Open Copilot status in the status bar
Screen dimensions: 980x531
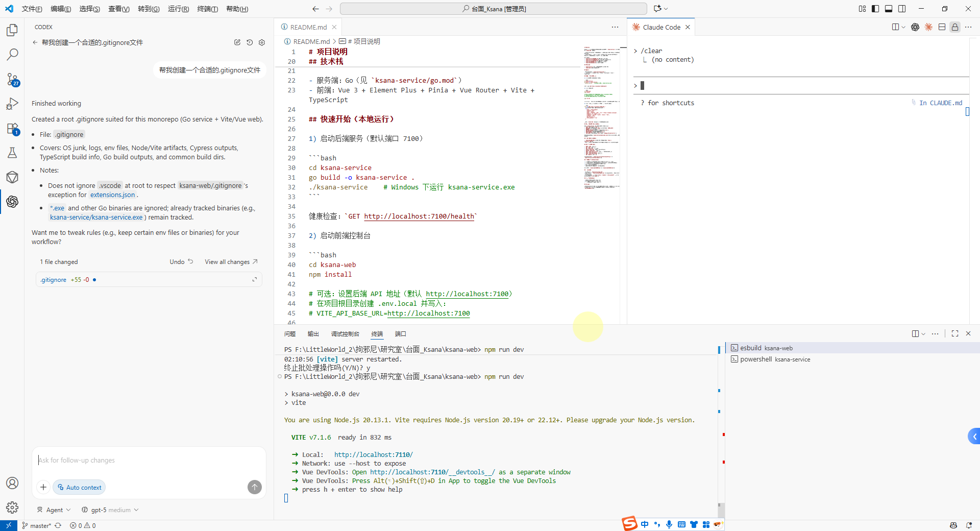[x=953, y=525]
